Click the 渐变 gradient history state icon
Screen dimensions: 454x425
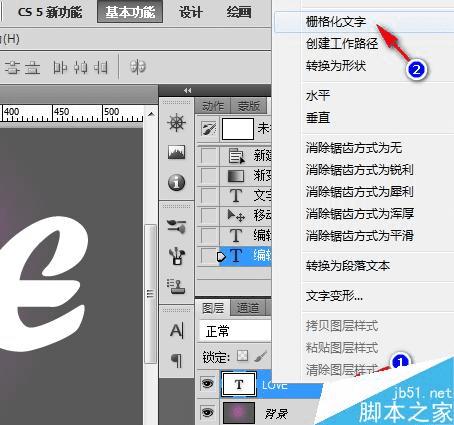point(236,176)
